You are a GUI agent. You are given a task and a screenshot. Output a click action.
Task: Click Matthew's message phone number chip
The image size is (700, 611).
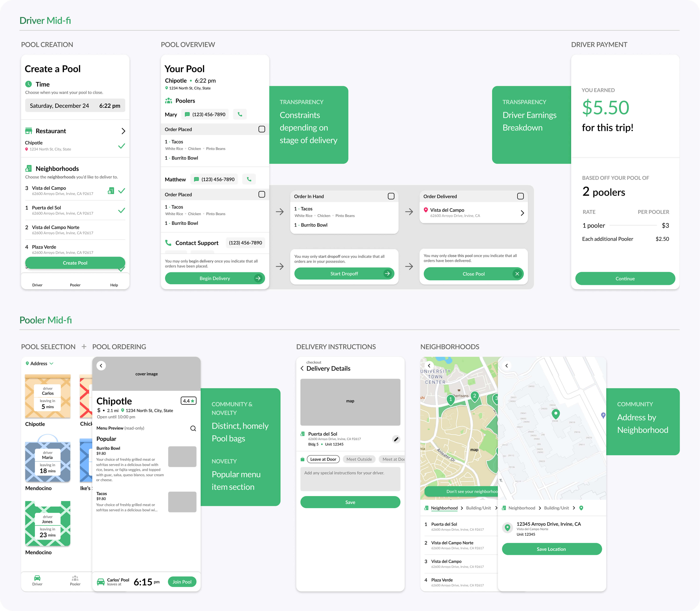pos(214,179)
